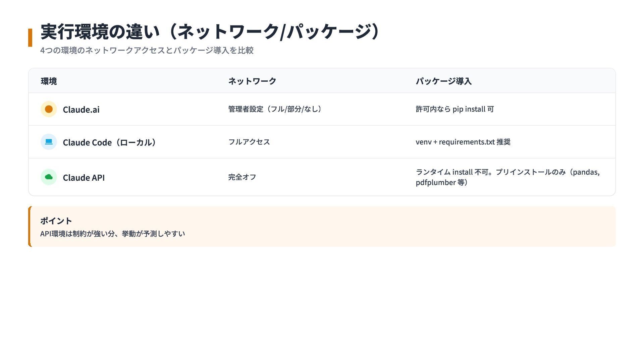Image resolution: width=644 pixels, height=362 pixels.
Task: Click the orange circle icon beside Claude.ai
Action: [49, 109]
